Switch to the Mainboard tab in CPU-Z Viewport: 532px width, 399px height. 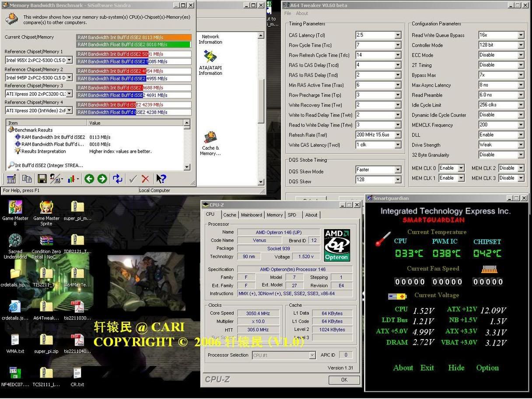click(x=252, y=215)
